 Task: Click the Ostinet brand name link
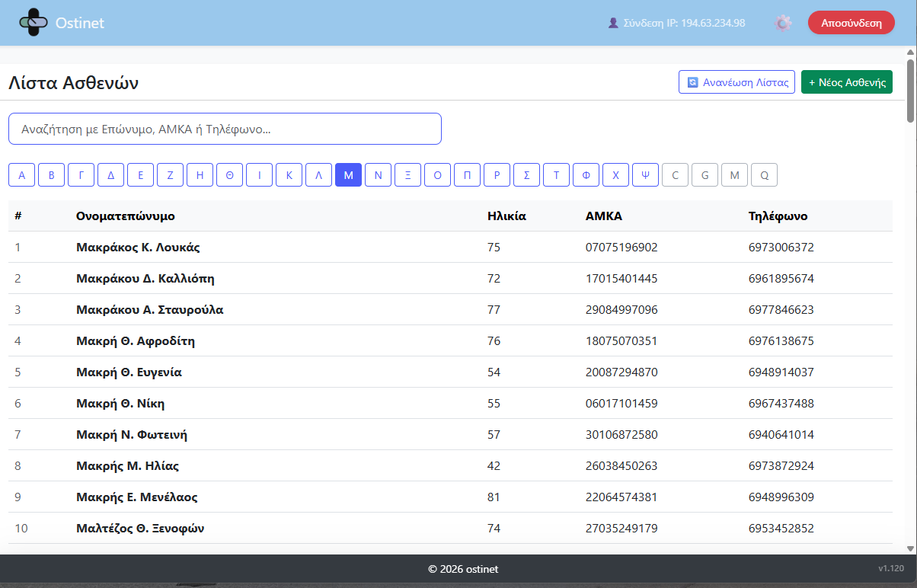point(80,23)
